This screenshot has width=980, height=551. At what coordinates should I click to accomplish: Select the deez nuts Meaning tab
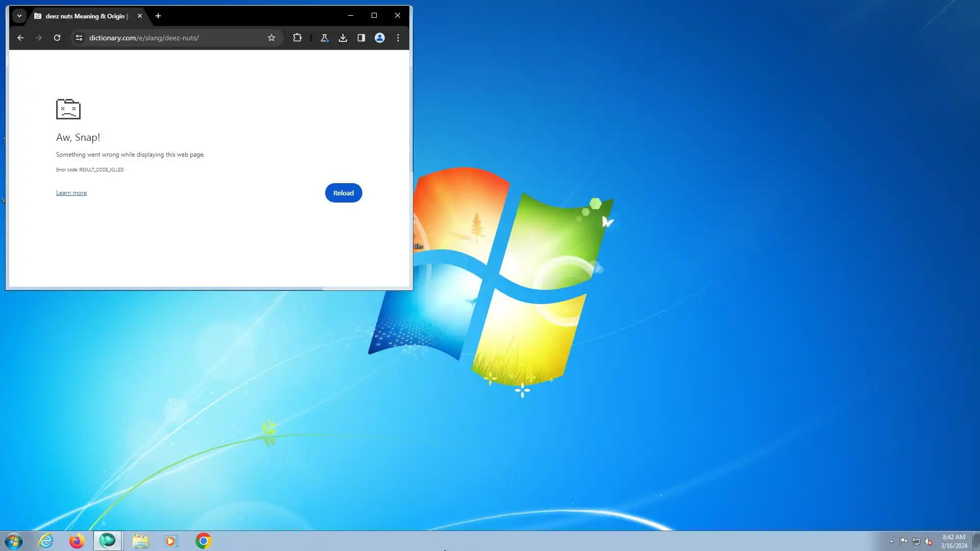point(84,16)
